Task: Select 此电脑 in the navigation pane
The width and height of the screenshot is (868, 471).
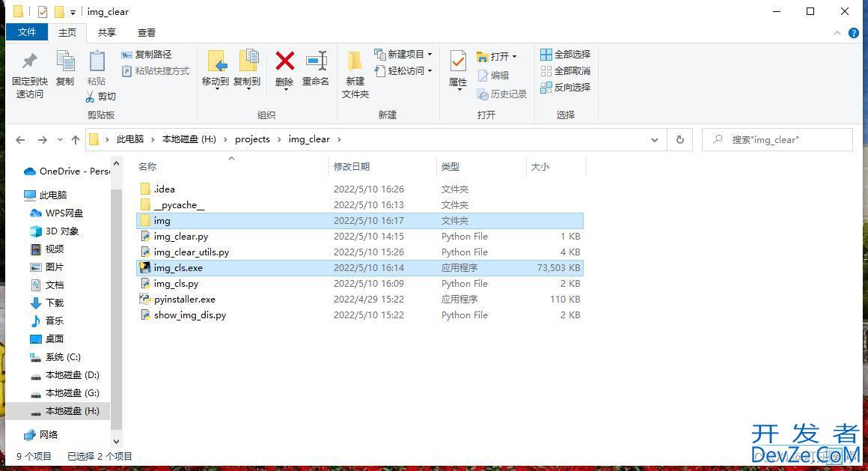Action: coord(46,195)
